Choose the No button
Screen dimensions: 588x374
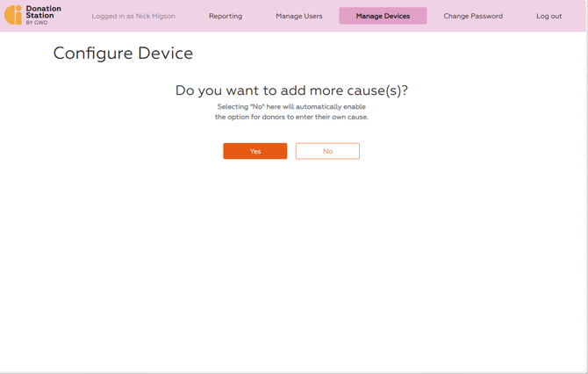pos(327,151)
